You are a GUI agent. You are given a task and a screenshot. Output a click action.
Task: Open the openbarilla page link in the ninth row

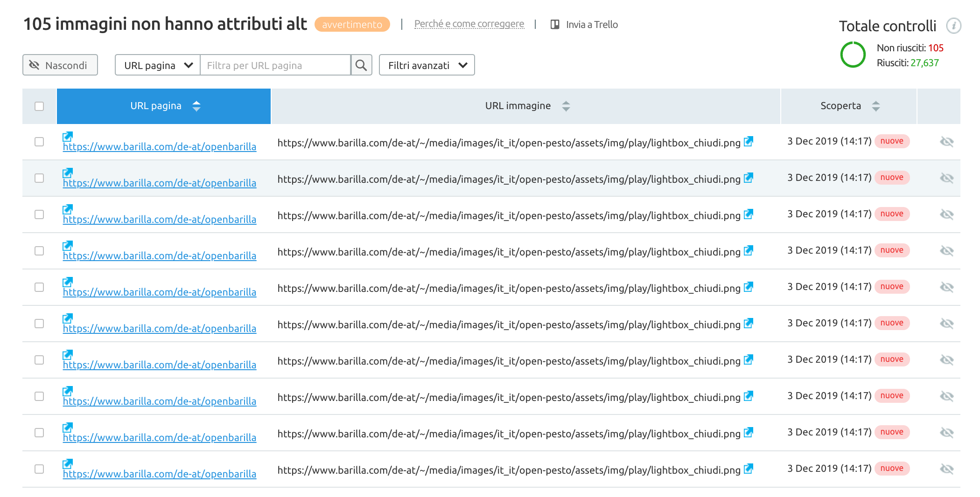coord(160,437)
